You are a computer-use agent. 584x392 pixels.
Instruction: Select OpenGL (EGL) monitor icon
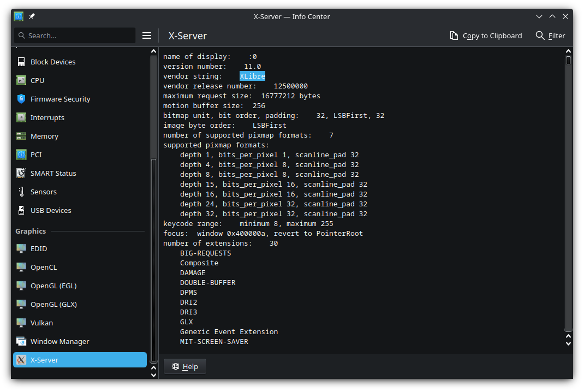tap(21, 286)
